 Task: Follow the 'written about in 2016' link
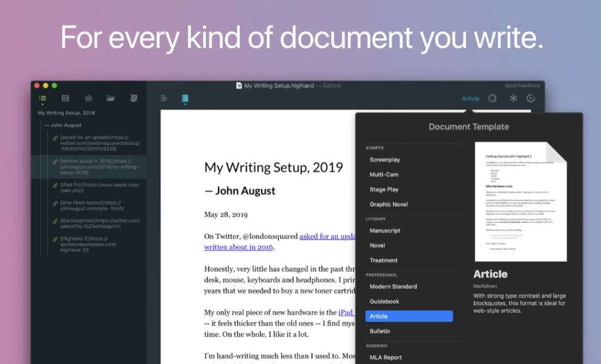point(238,247)
